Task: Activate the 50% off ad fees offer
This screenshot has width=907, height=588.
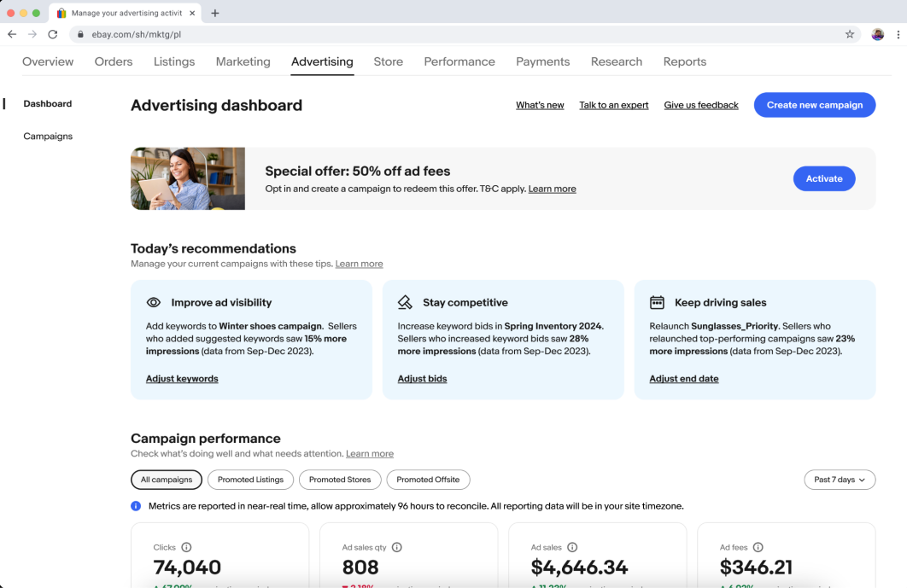Action: tap(824, 178)
